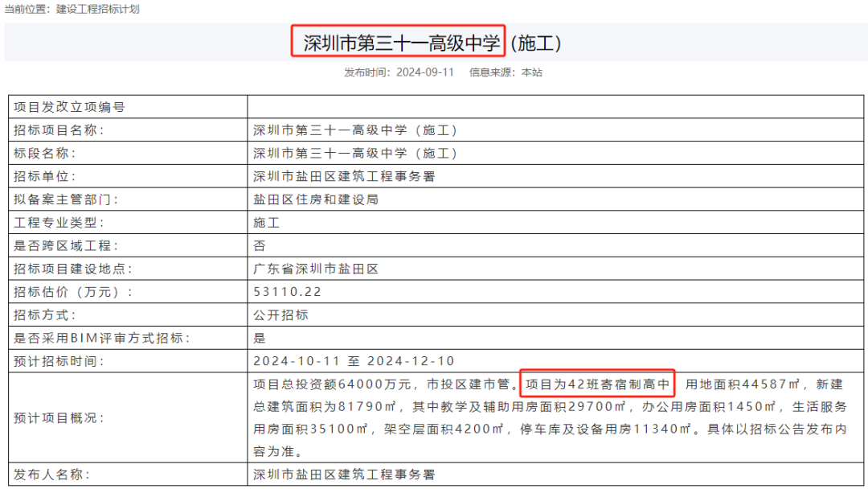Select 深圳市盐田区建筑工程事务署 in 发布人名称 row
The height and width of the screenshot is (489, 868).
click(344, 474)
